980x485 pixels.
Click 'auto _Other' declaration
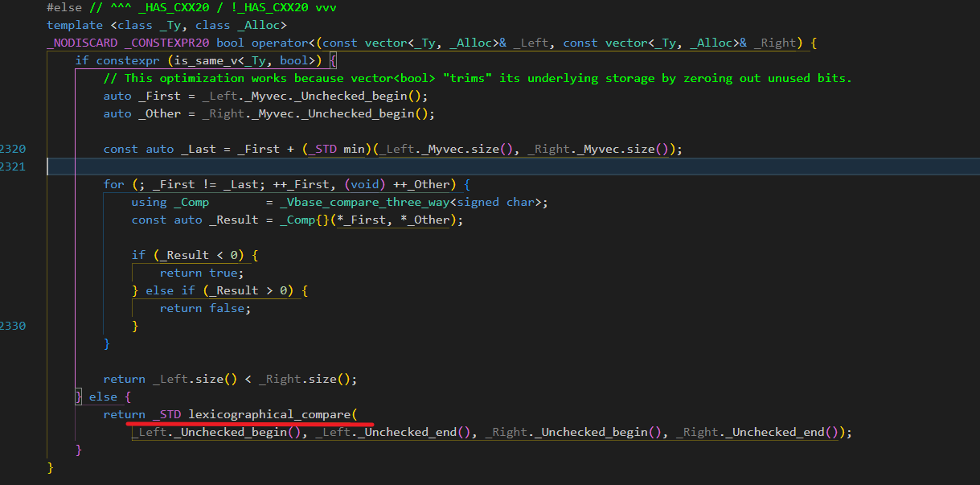[142, 113]
